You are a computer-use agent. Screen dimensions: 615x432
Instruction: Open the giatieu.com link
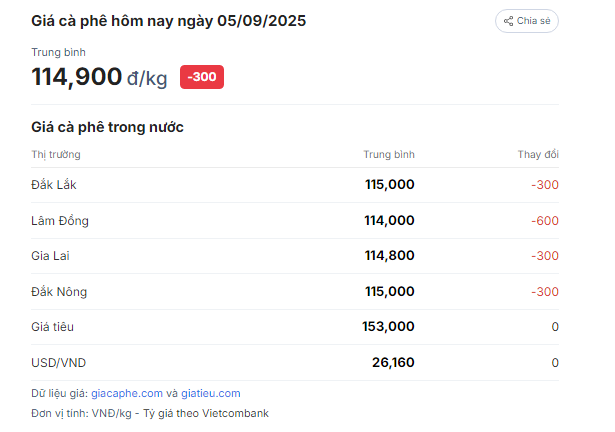click(211, 393)
